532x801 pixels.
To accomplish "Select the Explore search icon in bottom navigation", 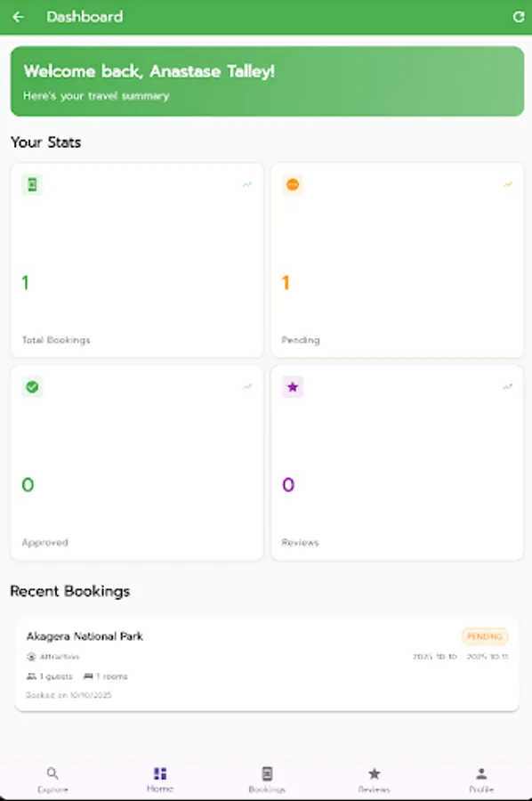I will click(x=52, y=773).
